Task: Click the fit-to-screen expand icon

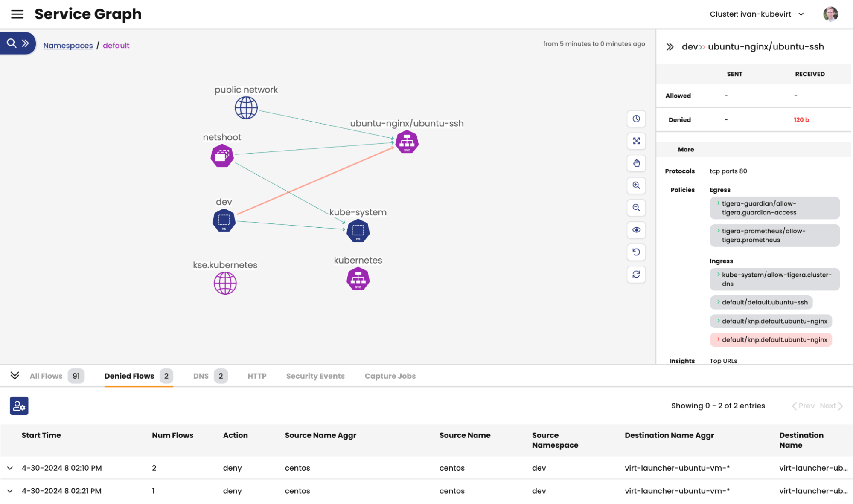Action: (636, 141)
